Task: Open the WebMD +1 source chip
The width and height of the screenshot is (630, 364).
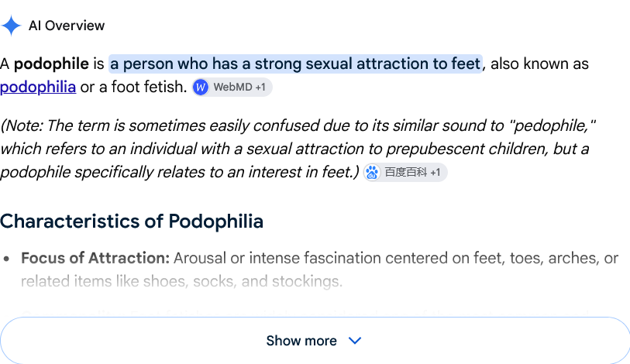Action: (x=232, y=88)
